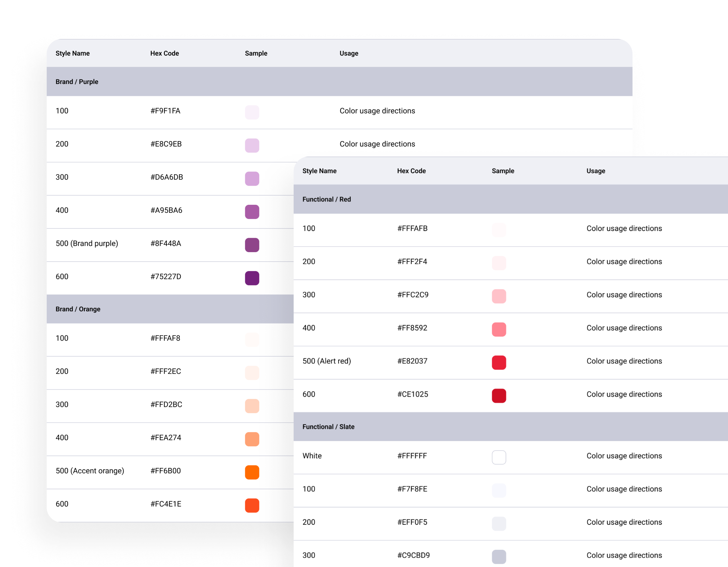Click the Brand / Orange section header
The width and height of the screenshot is (728, 567).
tap(78, 309)
